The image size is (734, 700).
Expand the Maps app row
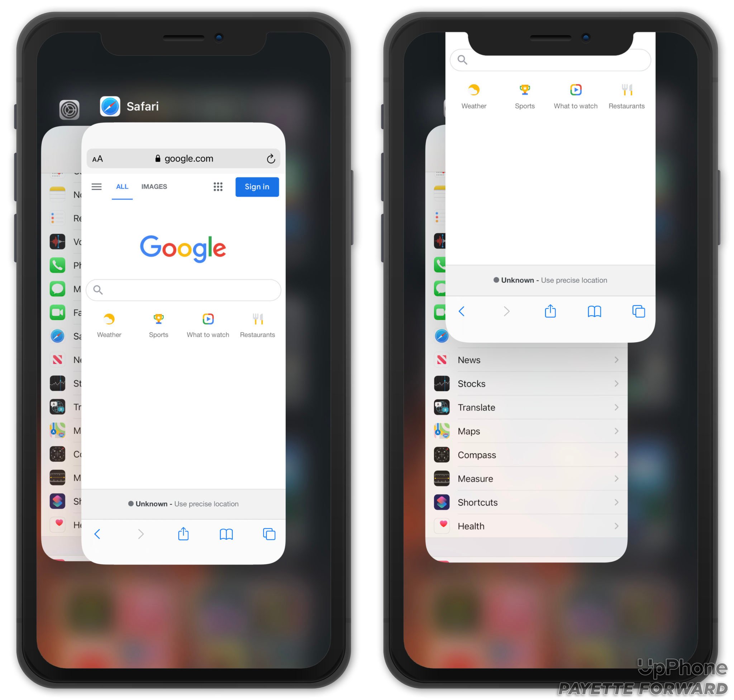coord(616,436)
